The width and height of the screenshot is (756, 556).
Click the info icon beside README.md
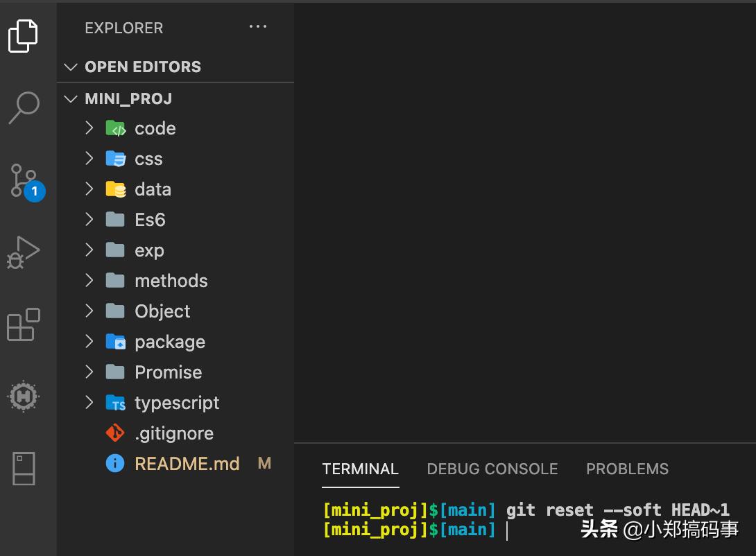pyautogui.click(x=115, y=464)
